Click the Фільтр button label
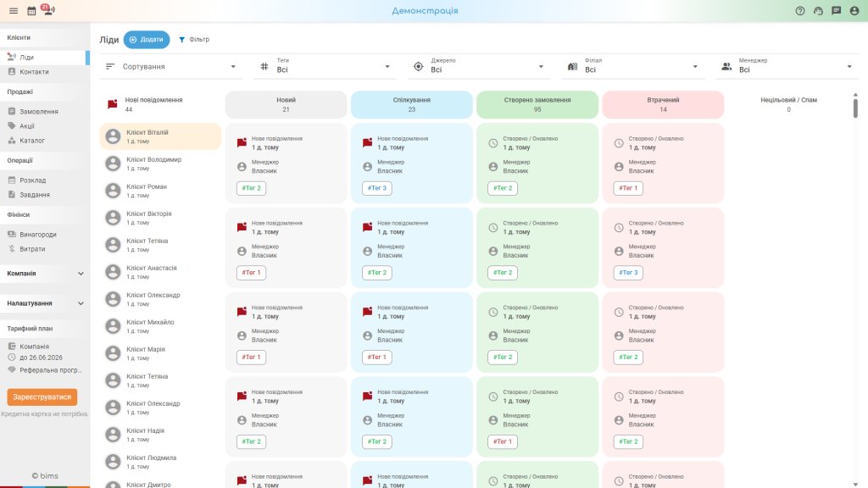Image resolution: width=868 pixels, height=488 pixels. click(199, 39)
